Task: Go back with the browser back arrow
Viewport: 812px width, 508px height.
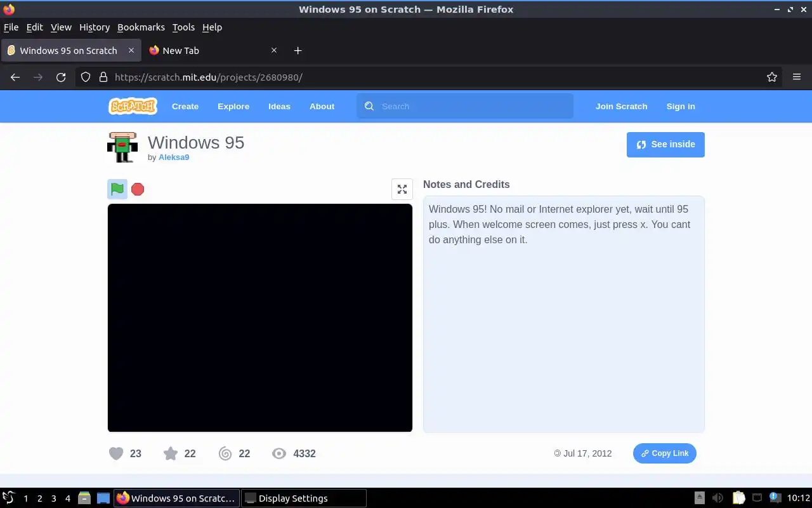Action: (15, 77)
